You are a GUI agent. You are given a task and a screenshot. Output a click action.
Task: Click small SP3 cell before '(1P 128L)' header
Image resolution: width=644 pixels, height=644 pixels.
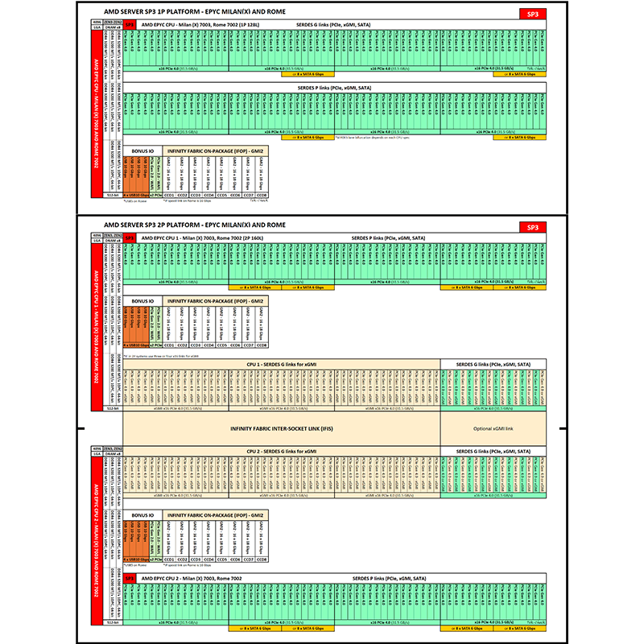(x=130, y=25)
